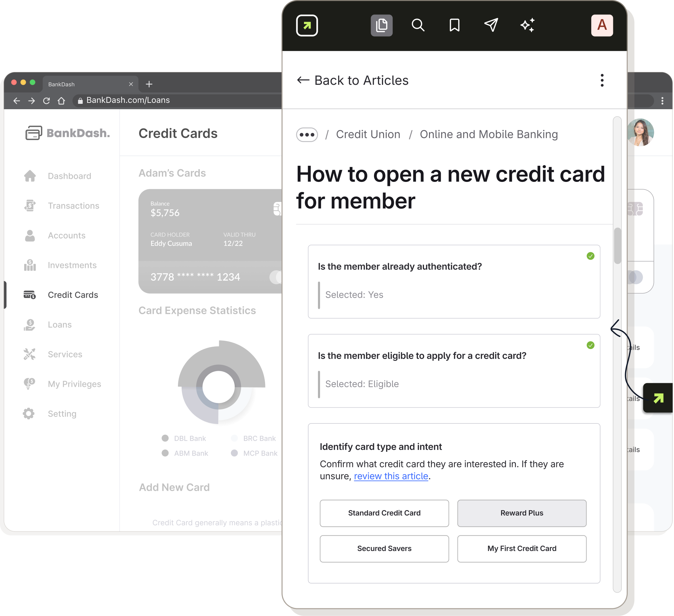
Task: Follow the "review this article" link
Action: 391,476
